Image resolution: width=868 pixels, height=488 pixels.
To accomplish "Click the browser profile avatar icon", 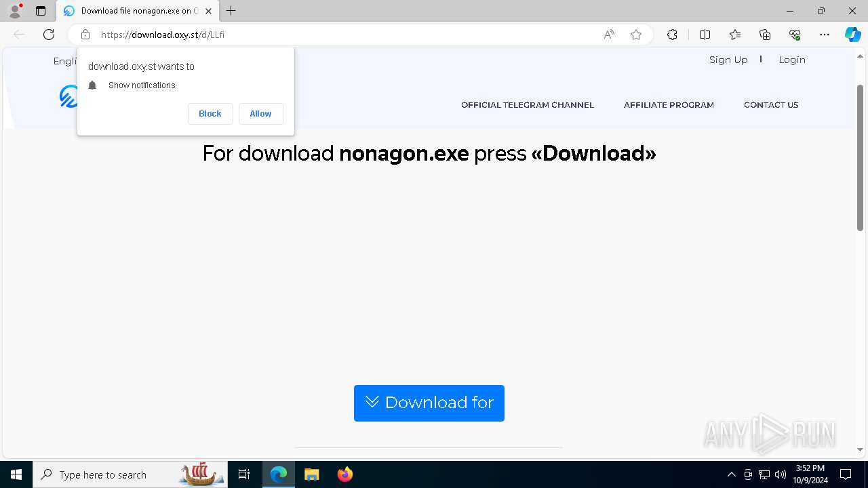I will 15,11.
